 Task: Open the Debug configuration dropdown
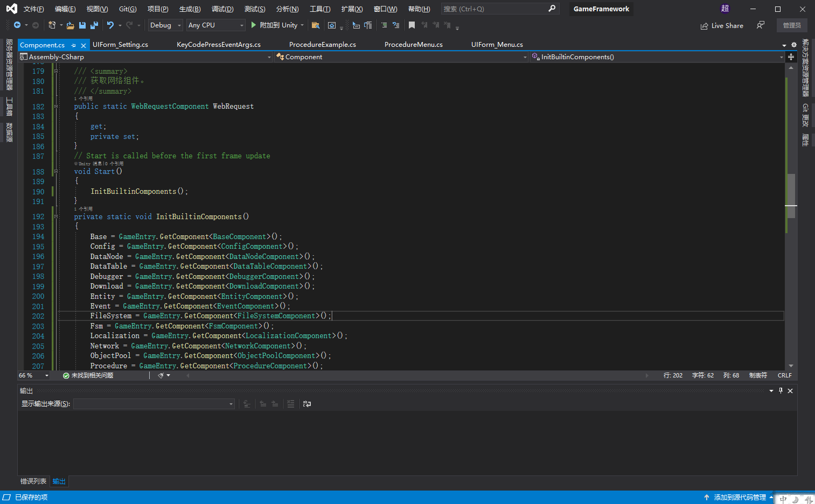click(x=164, y=25)
